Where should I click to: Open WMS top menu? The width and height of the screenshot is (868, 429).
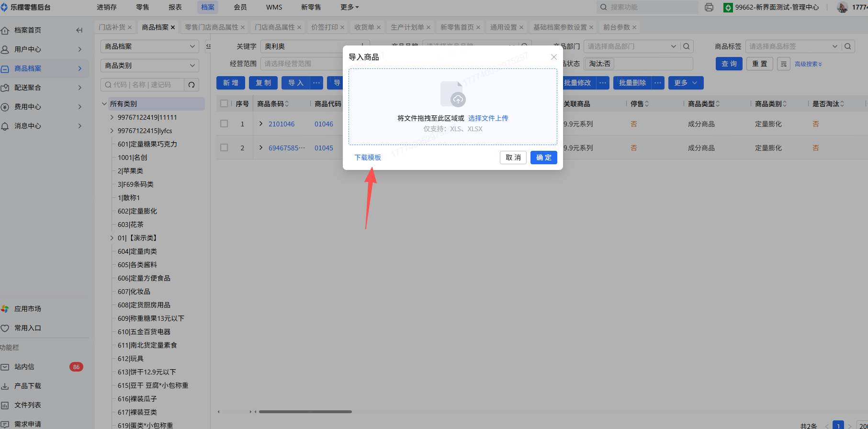point(274,7)
